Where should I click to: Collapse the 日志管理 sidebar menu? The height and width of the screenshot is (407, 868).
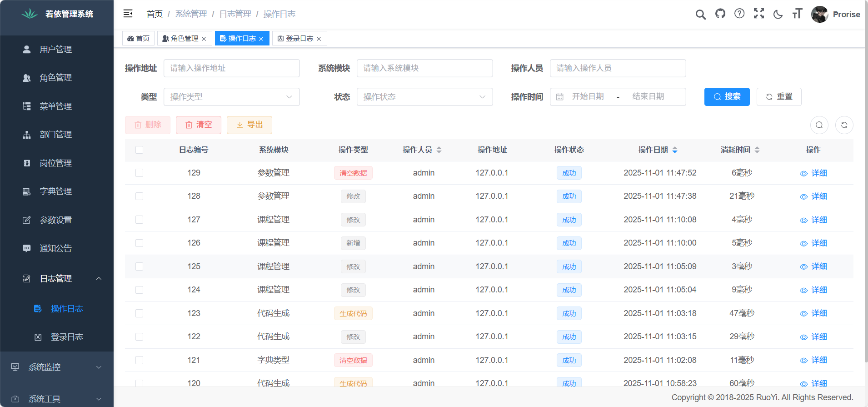(x=57, y=278)
